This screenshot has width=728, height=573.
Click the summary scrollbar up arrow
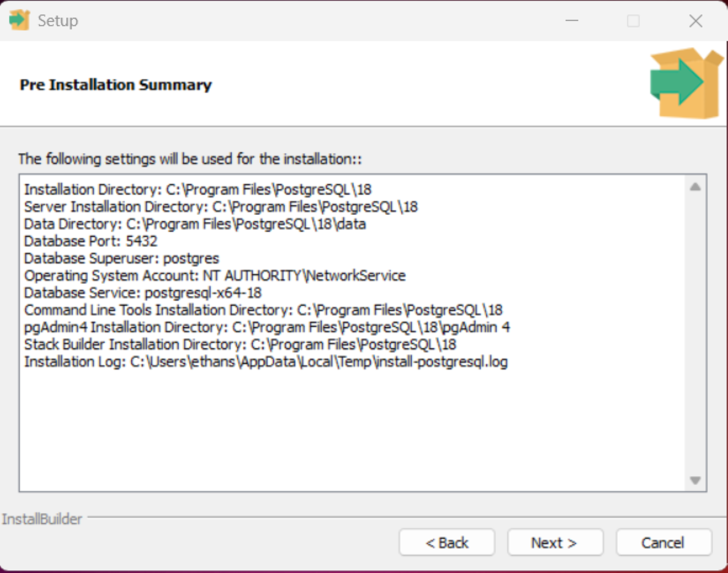[695, 187]
